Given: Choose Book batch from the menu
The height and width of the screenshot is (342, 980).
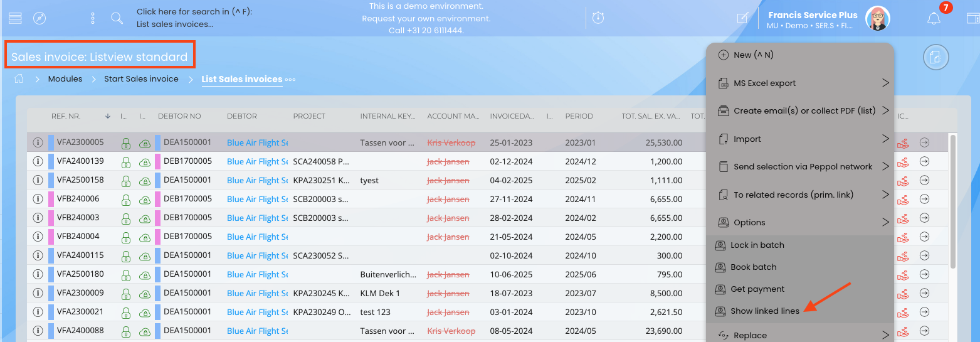Looking at the screenshot, I should pyautogui.click(x=753, y=267).
